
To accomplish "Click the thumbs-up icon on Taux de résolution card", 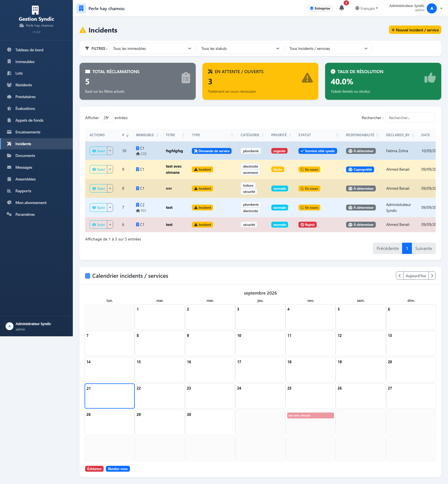I will pos(430,78).
